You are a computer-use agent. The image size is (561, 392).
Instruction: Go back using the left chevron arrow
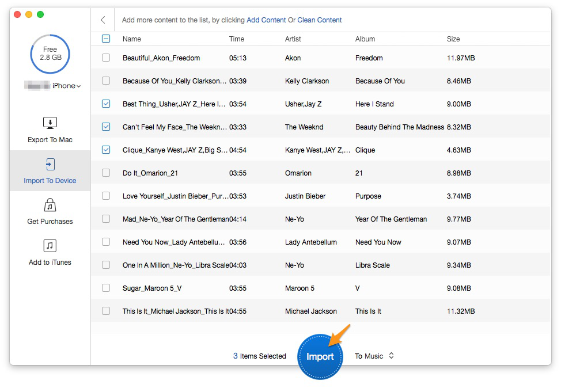point(103,20)
